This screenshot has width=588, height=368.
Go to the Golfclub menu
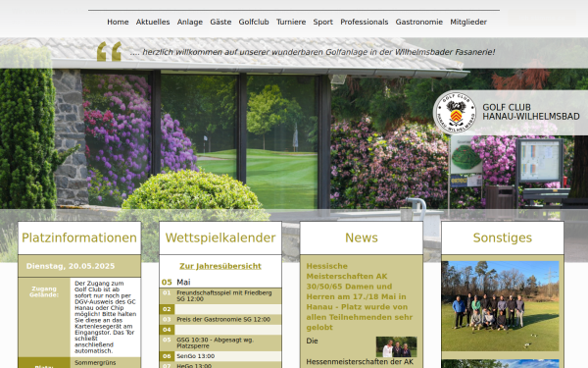254,22
